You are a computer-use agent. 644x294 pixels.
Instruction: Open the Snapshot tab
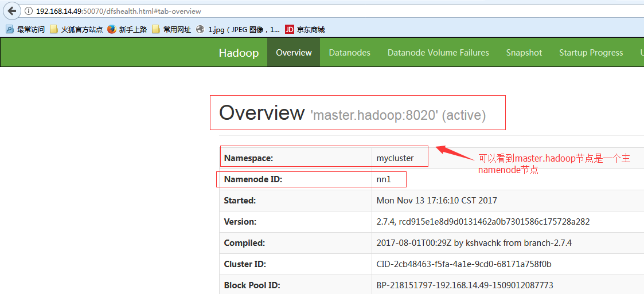tap(524, 53)
